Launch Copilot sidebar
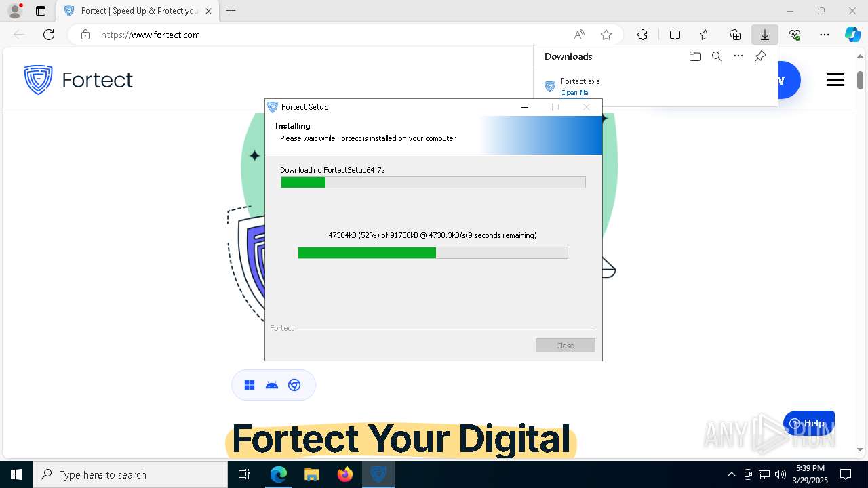 coord(852,35)
